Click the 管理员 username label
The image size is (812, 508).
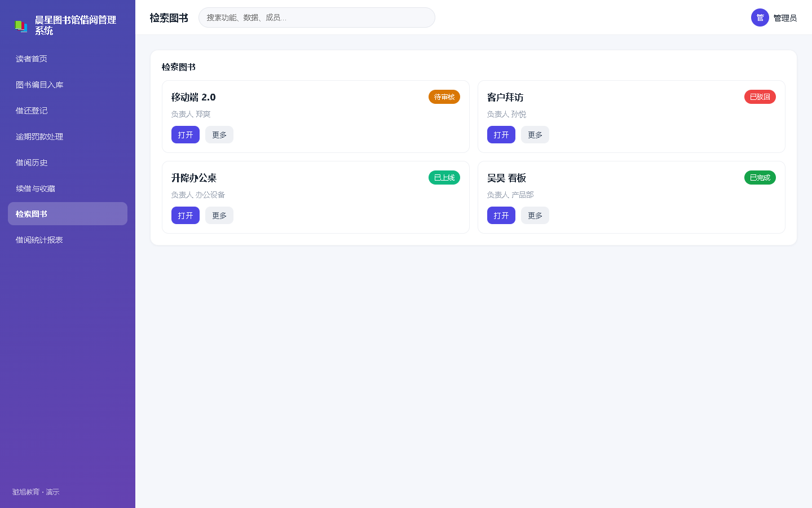pos(785,18)
